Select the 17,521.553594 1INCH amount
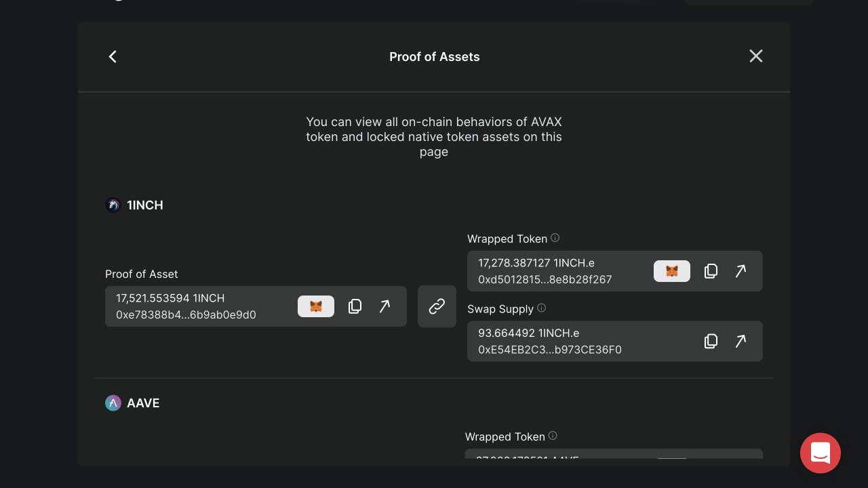This screenshot has width=868, height=488. coord(170,298)
